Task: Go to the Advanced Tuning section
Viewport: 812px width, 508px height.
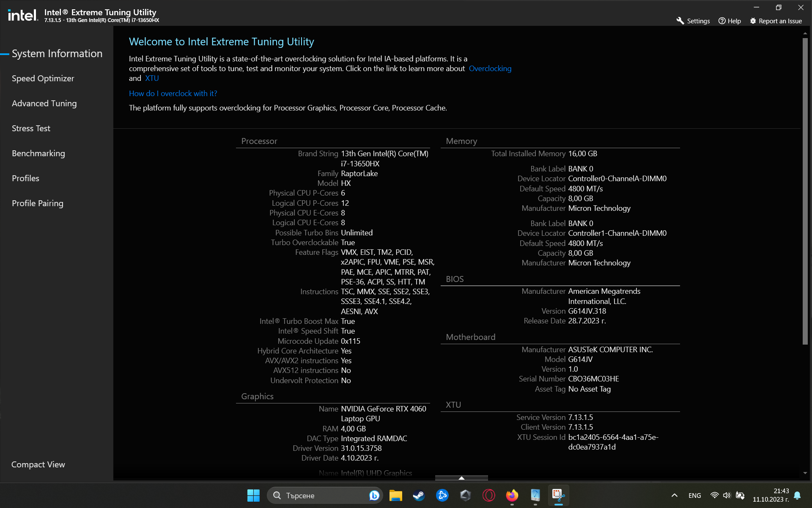Action: pos(44,103)
